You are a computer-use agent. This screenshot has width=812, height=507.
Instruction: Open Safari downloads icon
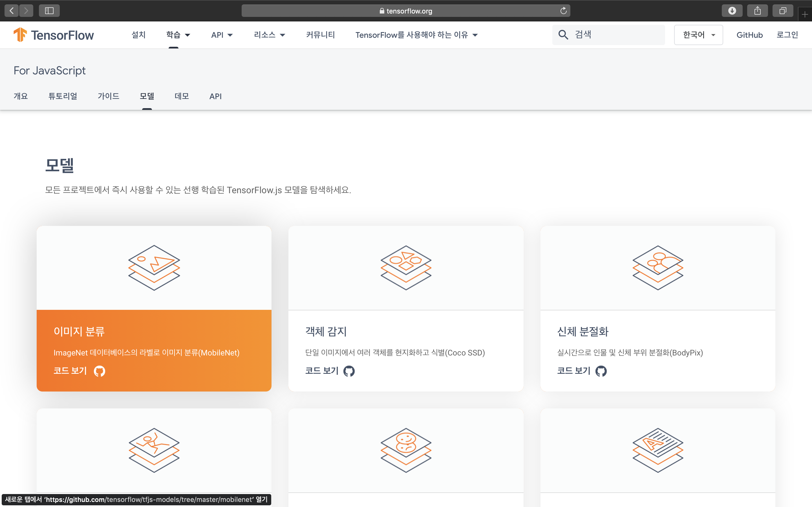point(732,11)
